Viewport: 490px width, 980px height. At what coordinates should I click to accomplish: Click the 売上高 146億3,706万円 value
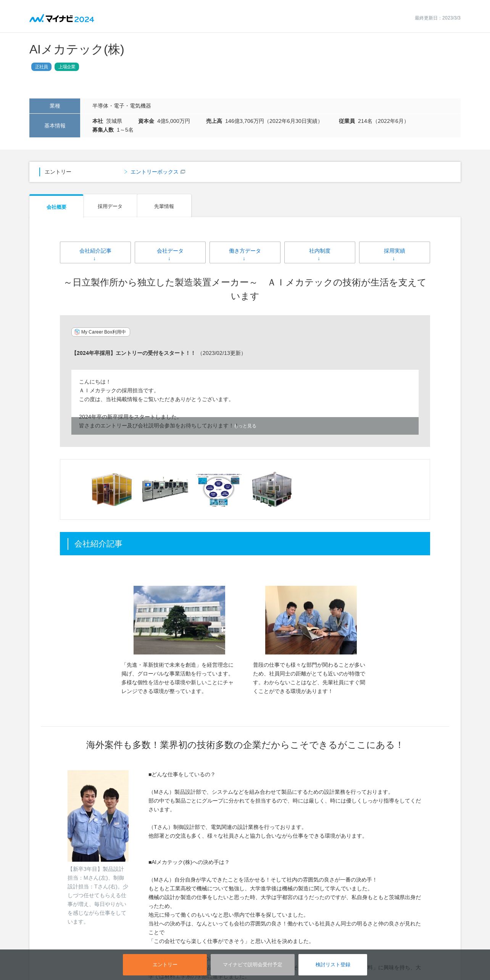[264, 121]
